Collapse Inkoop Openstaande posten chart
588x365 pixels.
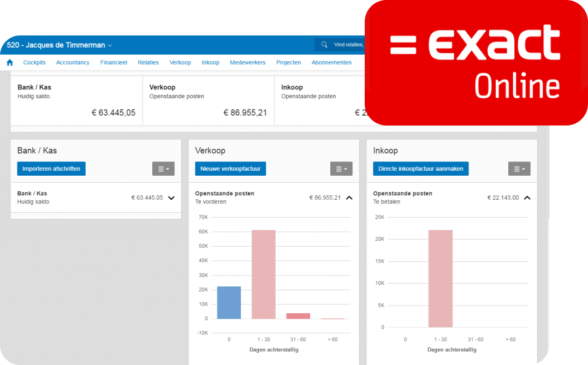(x=527, y=198)
